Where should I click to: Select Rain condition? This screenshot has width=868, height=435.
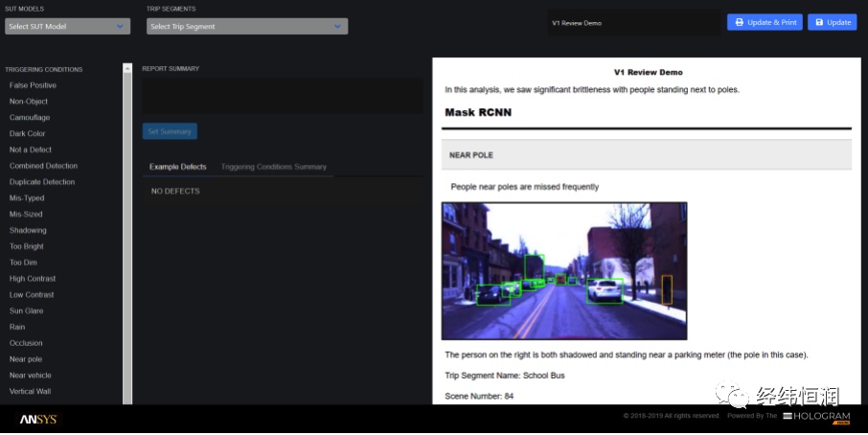(x=17, y=327)
